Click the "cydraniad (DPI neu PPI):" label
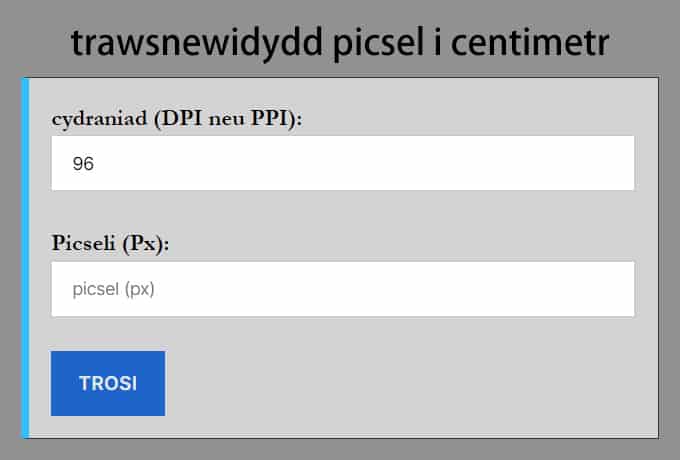680x460 pixels. (x=177, y=119)
